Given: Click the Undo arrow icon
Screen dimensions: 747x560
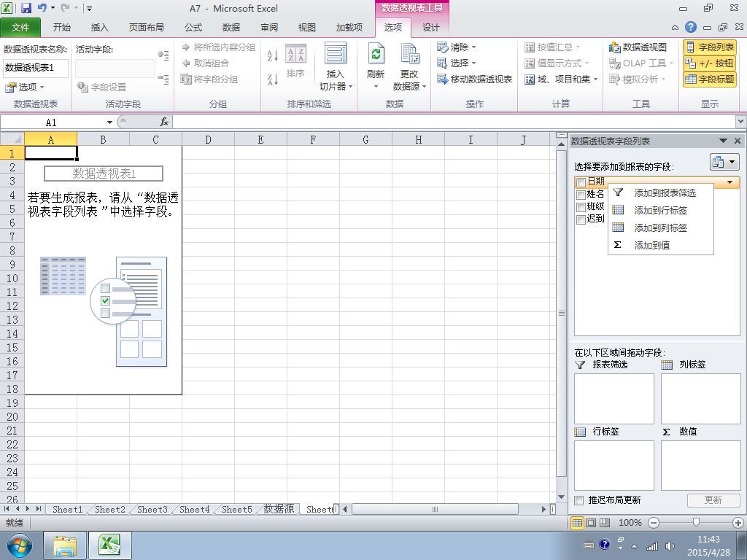Looking at the screenshot, I should coord(42,8).
